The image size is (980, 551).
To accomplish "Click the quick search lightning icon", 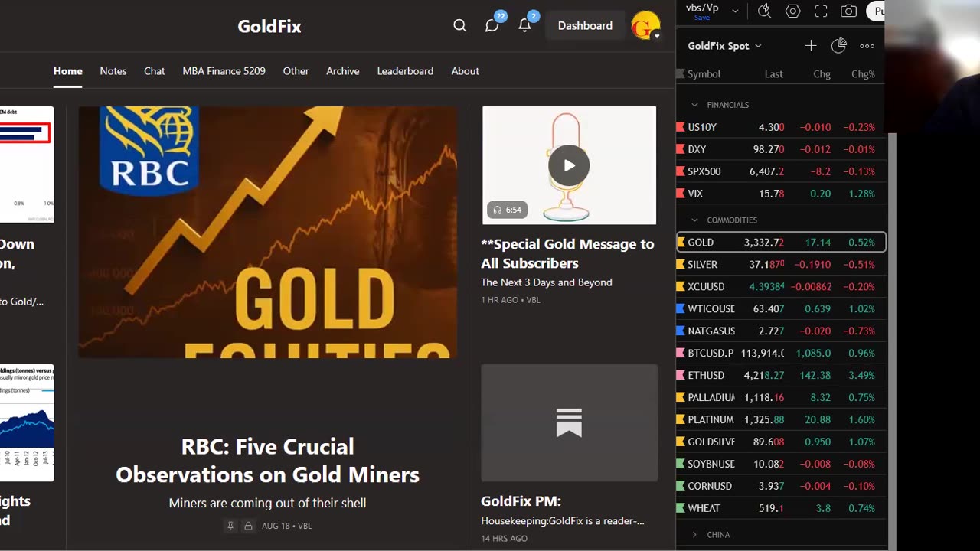I will (764, 11).
